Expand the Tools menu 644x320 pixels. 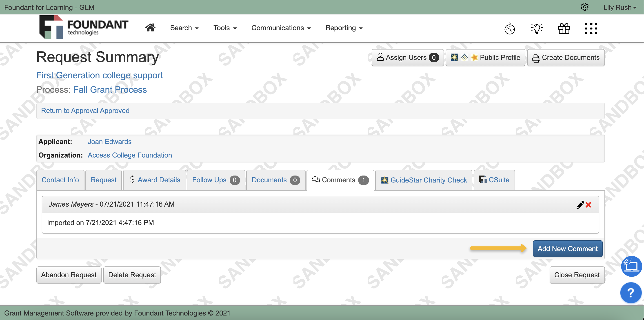225,28
